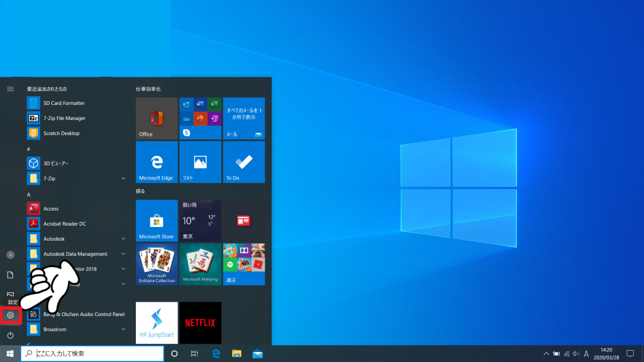Open the フォト tile
The width and height of the screenshot is (644, 362).
(201, 162)
